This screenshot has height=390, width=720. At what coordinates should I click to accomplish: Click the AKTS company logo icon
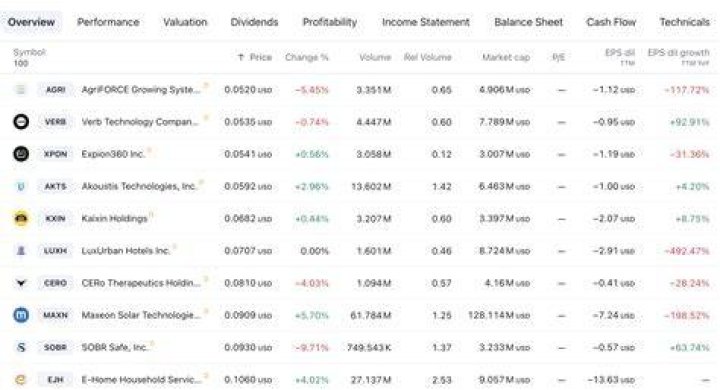pos(21,186)
